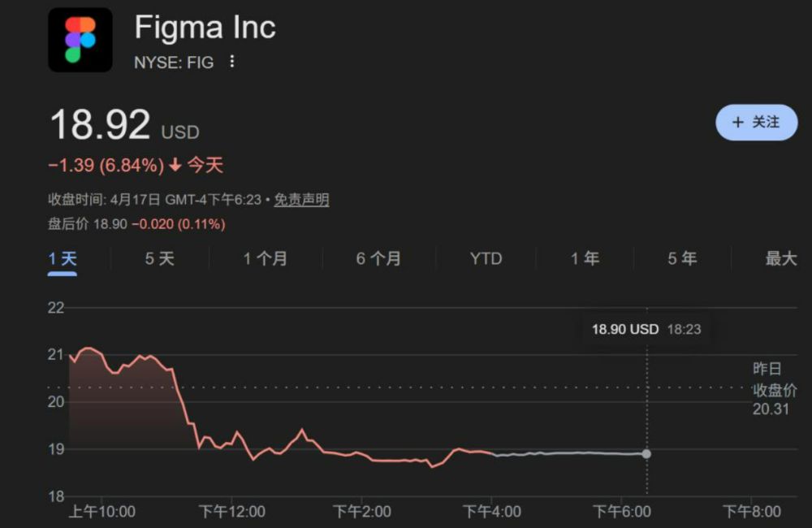The width and height of the screenshot is (812, 528).
Task: Switch to the 5年 chart period
Action: click(x=682, y=258)
